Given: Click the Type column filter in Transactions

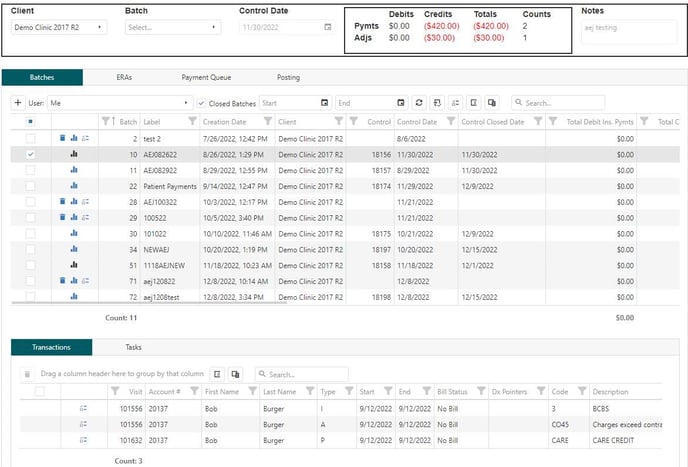Looking at the screenshot, I should click(349, 392).
